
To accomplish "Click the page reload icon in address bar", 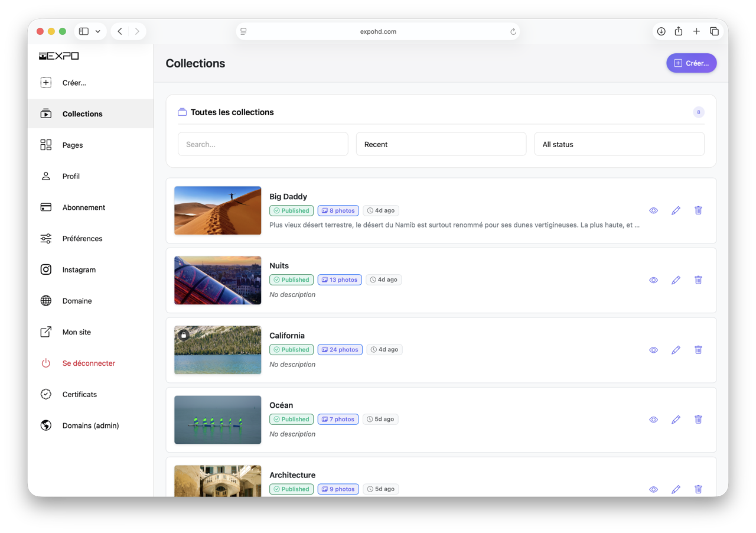I will [513, 32].
